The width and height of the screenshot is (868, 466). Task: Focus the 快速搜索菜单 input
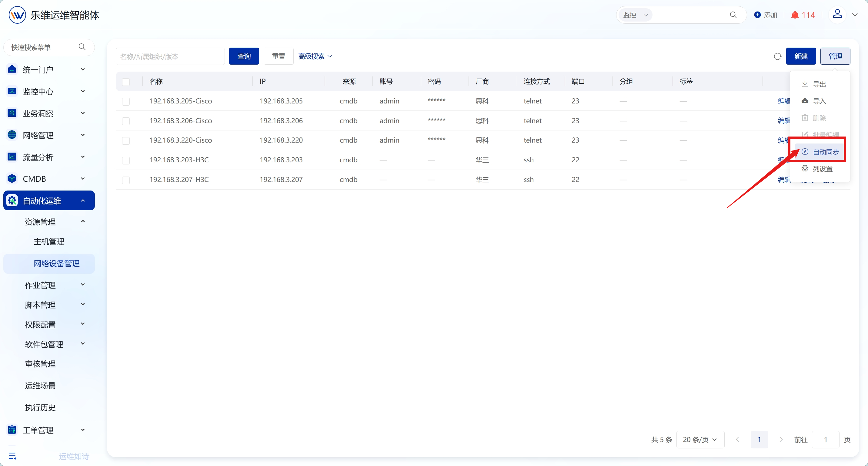click(x=49, y=47)
